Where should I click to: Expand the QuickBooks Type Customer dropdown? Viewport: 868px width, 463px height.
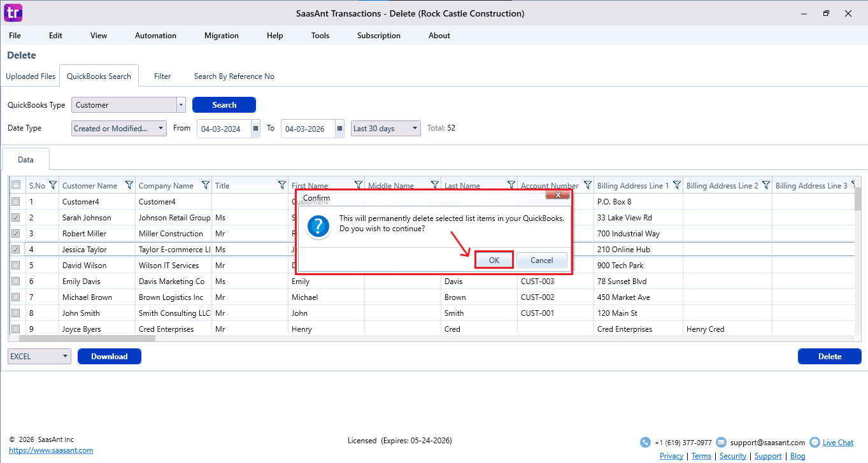coord(181,105)
